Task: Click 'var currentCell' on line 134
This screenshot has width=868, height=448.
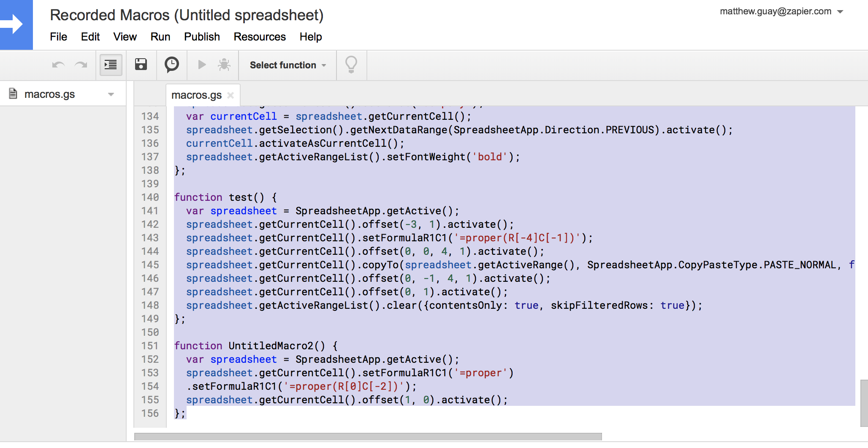Action: point(231,116)
